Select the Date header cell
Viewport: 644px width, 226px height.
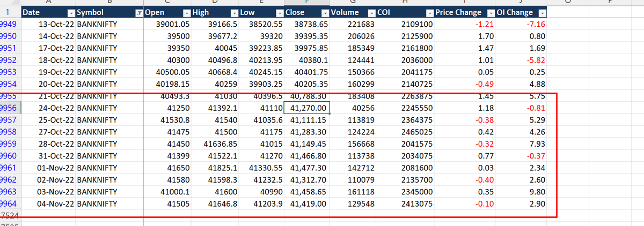47,13
